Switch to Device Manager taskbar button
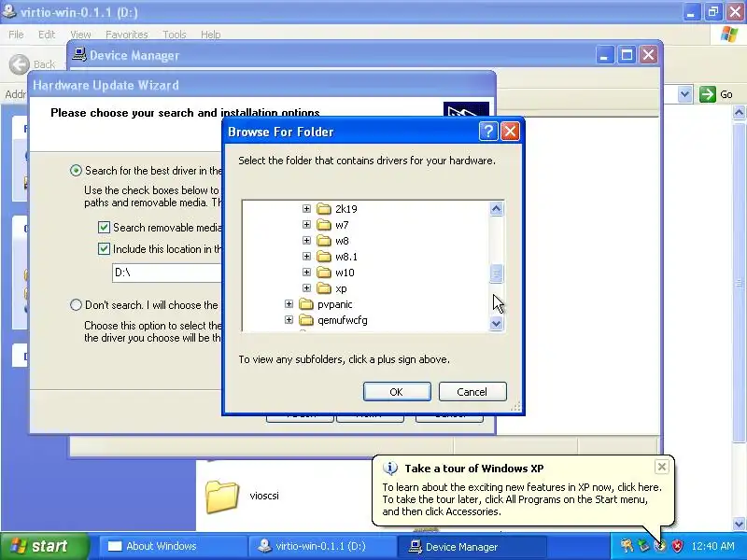The height and width of the screenshot is (560, 747). click(x=472, y=546)
